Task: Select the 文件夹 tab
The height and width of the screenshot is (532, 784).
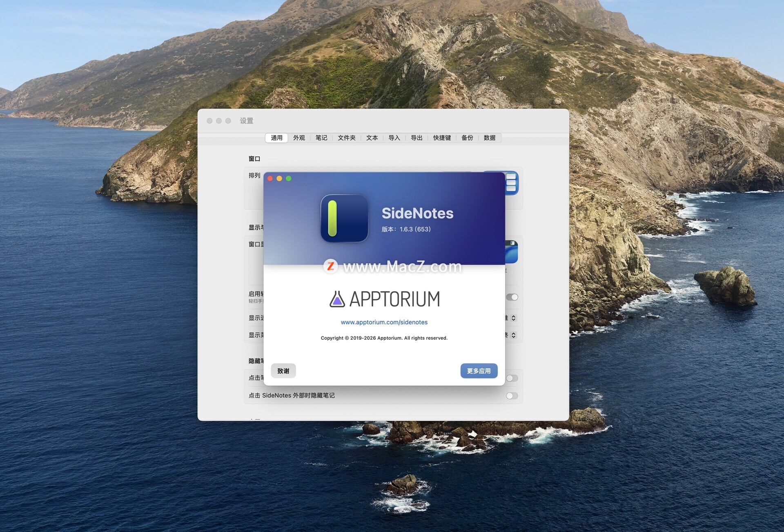Action: (347, 138)
